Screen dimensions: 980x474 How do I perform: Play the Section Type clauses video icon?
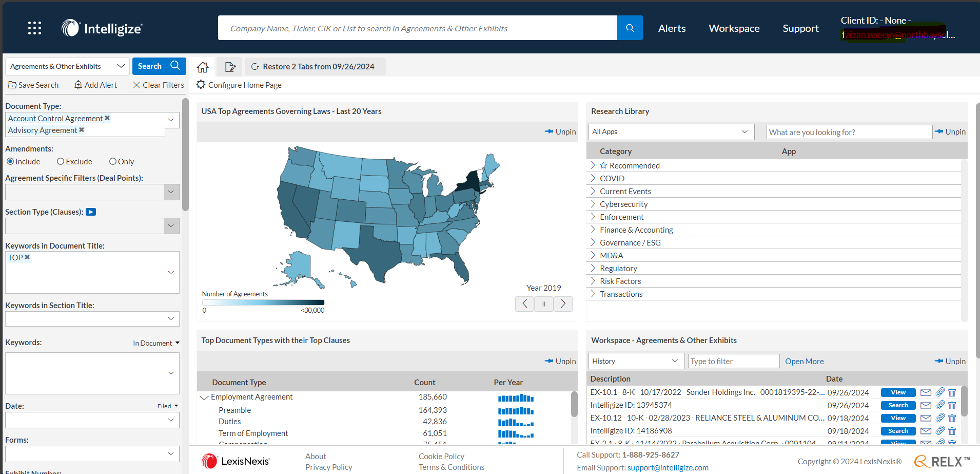(91, 212)
